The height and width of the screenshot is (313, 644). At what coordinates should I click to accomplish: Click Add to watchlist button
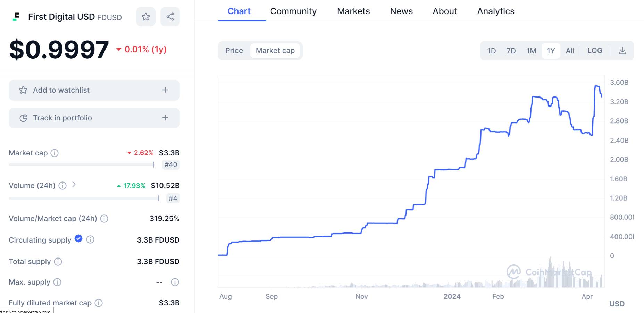pos(94,90)
